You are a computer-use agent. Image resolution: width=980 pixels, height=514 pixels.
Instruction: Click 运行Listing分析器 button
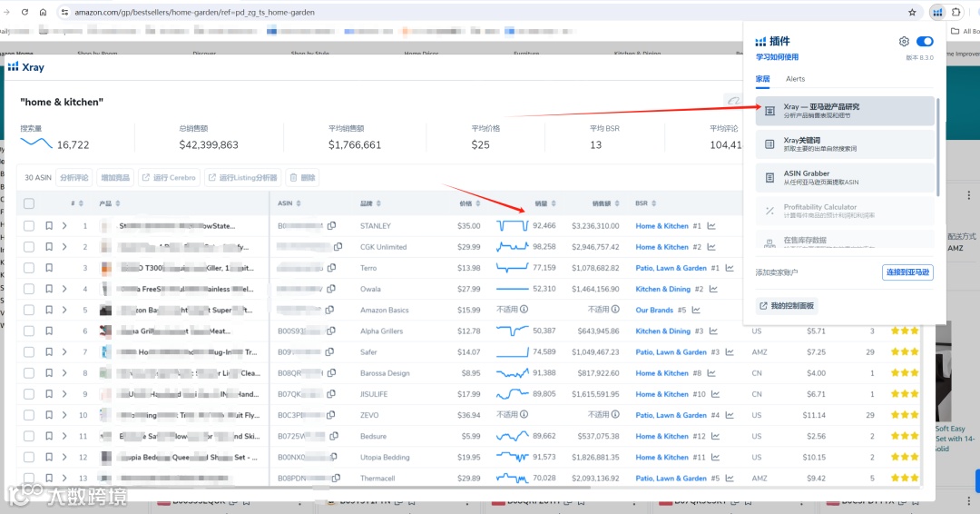[x=242, y=178]
